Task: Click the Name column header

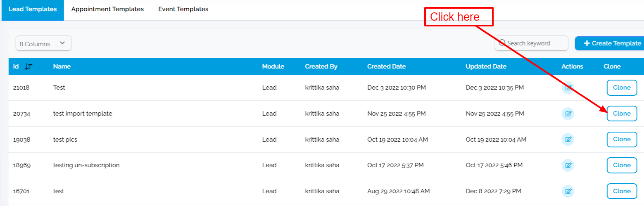Action: (62, 66)
